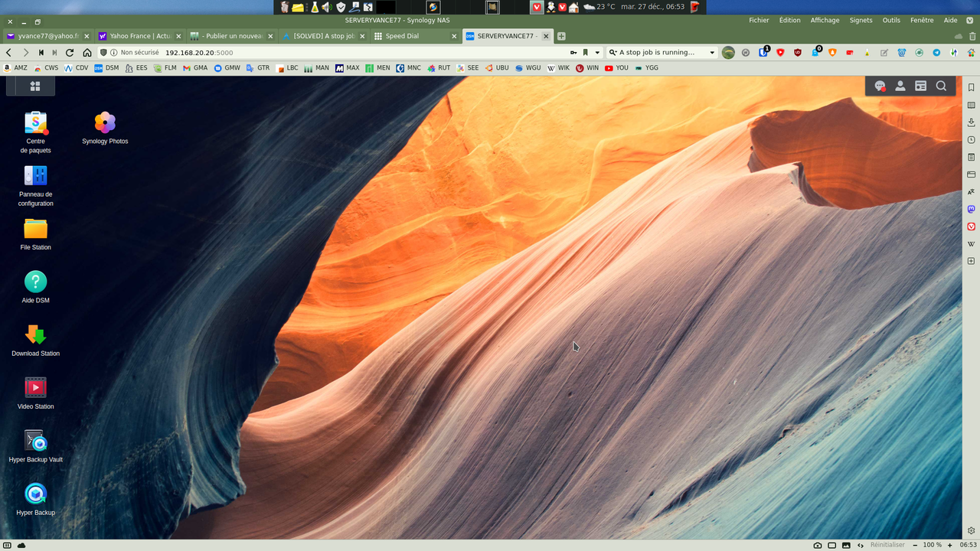The width and height of the screenshot is (980, 551).
Task: Open DSM widgets panel icon
Action: [921, 86]
